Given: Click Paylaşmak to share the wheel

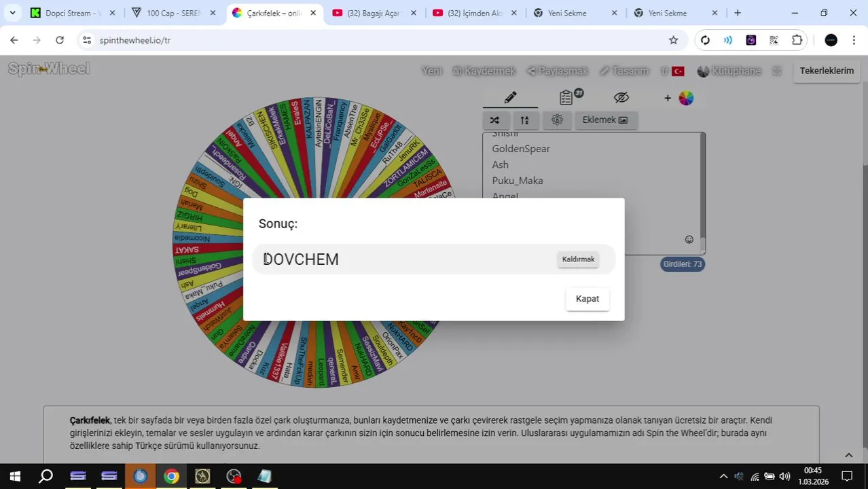Looking at the screenshot, I should [x=557, y=71].
